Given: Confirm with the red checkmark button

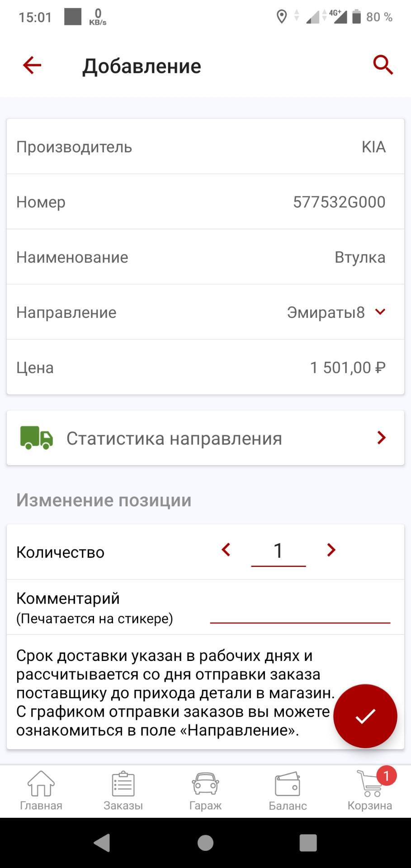Looking at the screenshot, I should coord(365,716).
